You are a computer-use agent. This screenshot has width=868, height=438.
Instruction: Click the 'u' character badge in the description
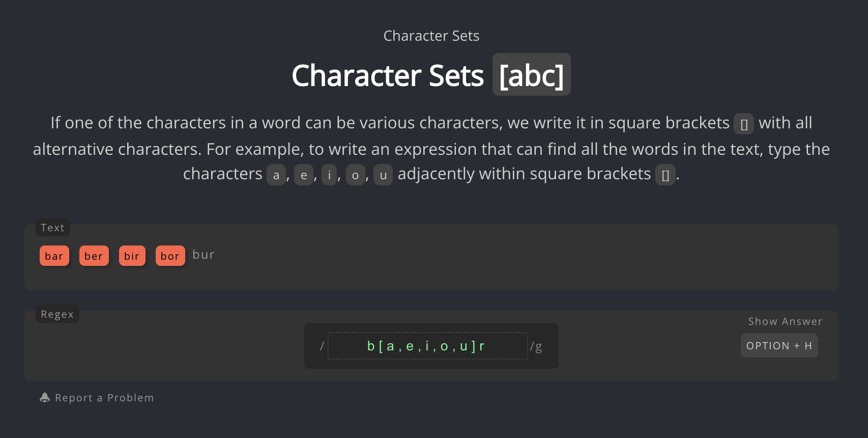[383, 175]
